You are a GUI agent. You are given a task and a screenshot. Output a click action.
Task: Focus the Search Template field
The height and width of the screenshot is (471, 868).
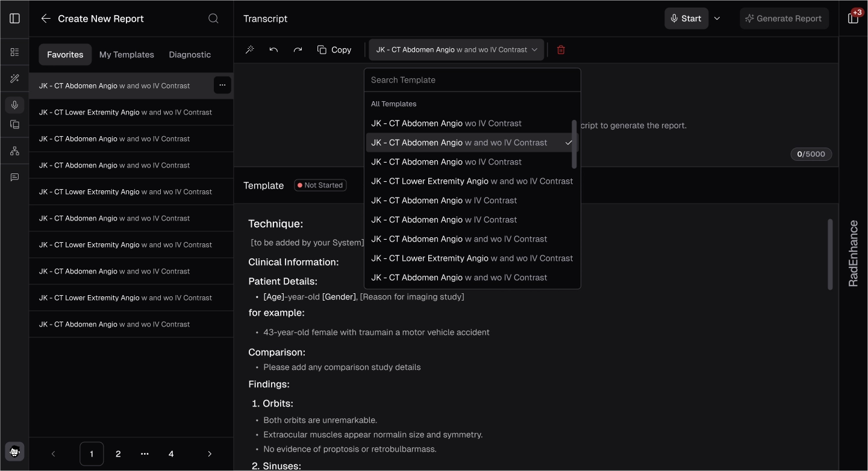472,80
